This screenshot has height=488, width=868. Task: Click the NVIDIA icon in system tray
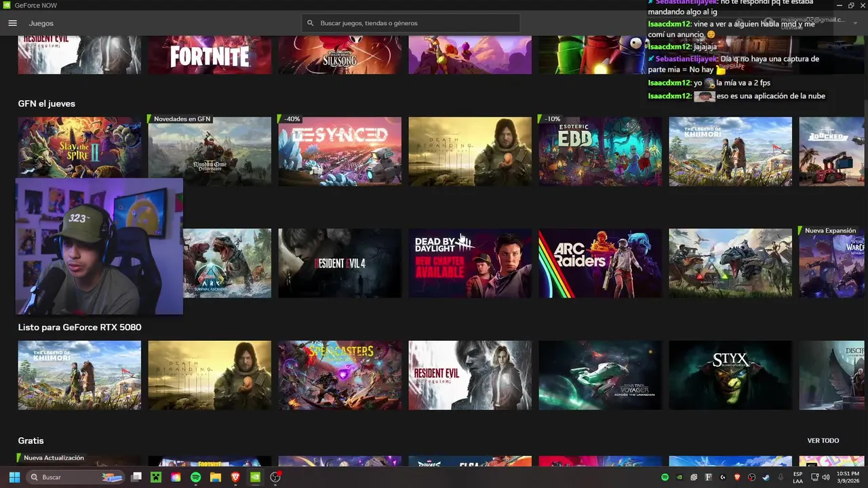(679, 477)
